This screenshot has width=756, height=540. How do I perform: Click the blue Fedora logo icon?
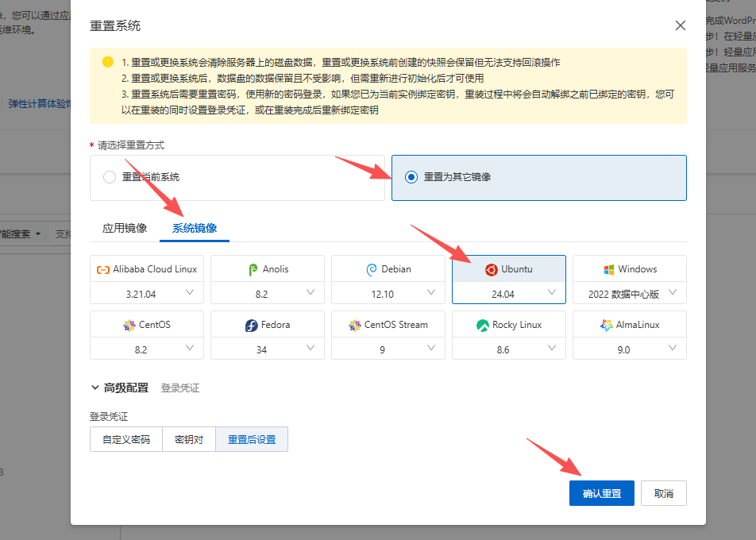coord(251,326)
